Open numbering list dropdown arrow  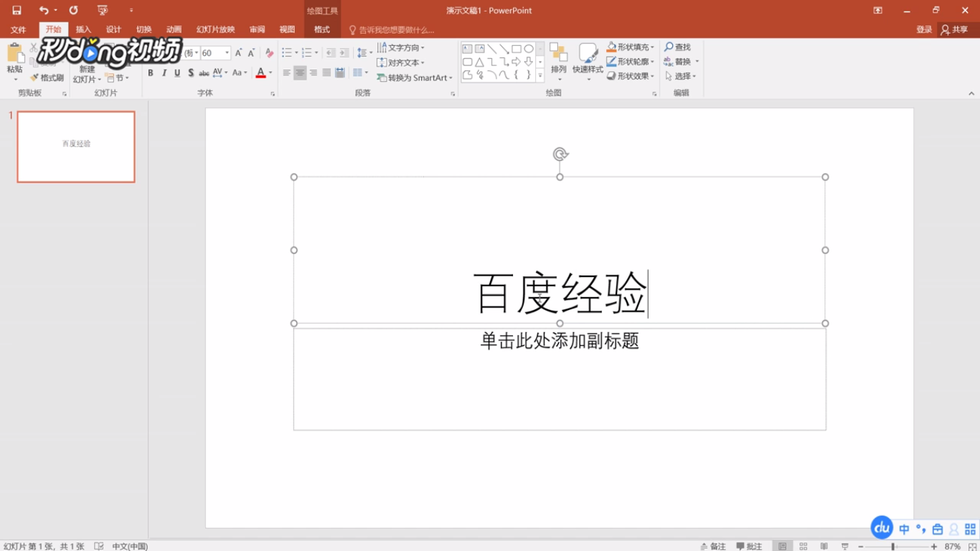[x=316, y=53]
